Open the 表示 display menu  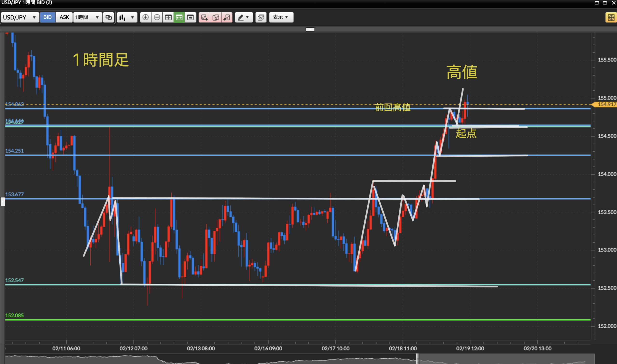point(281,17)
